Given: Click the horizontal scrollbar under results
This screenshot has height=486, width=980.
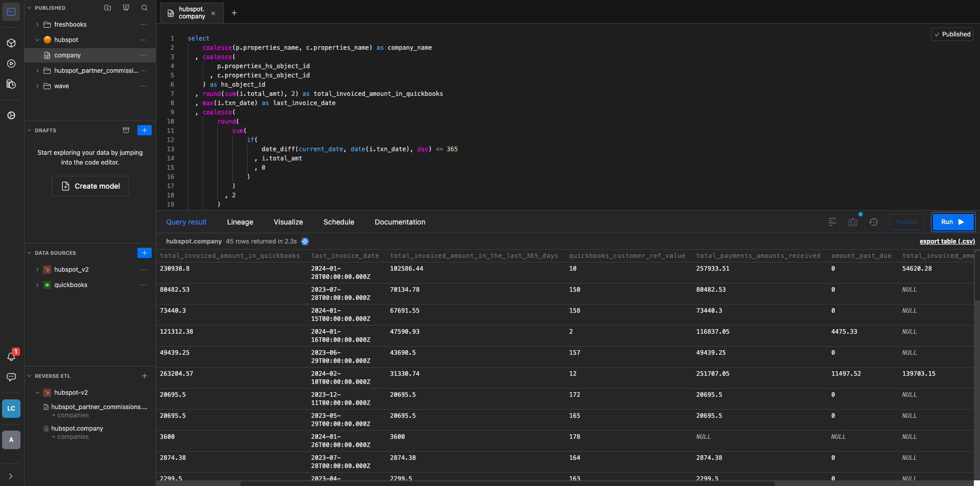Looking at the screenshot, I should (507, 483).
